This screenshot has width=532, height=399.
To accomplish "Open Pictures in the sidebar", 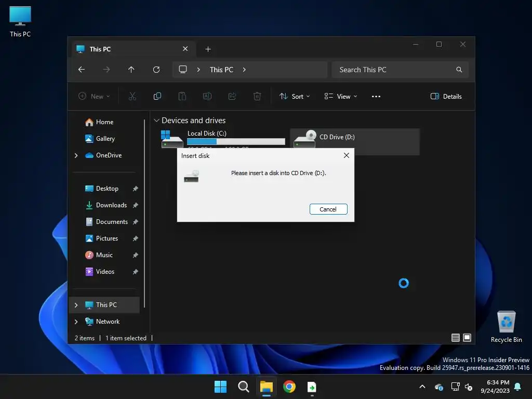I will pyautogui.click(x=107, y=238).
